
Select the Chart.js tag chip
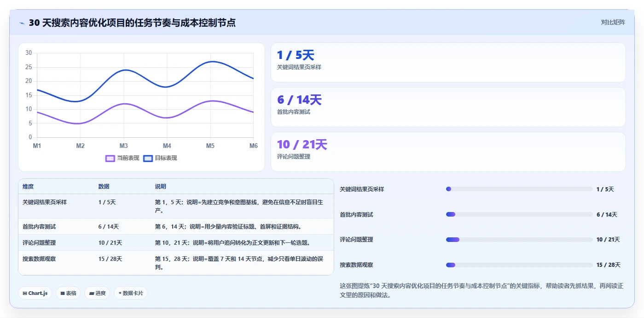click(x=35, y=293)
